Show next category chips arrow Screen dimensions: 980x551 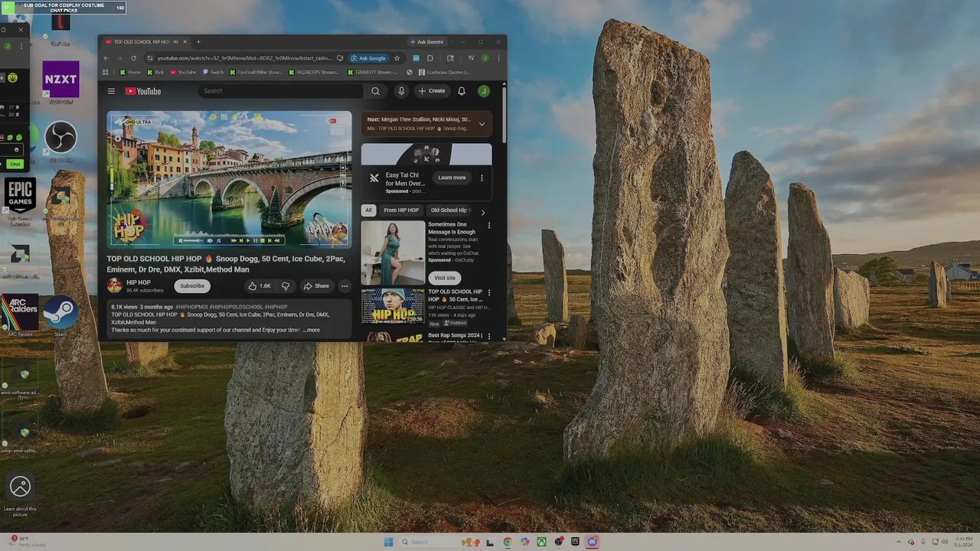pyautogui.click(x=482, y=211)
